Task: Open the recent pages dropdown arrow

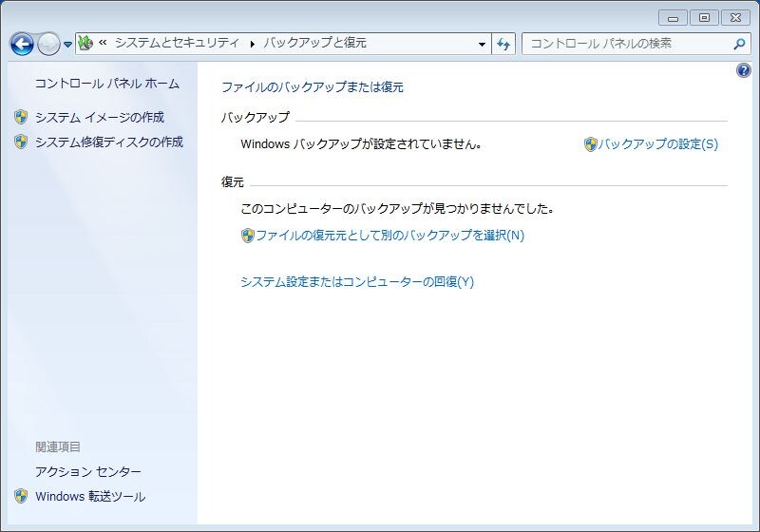Action: pyautogui.click(x=67, y=45)
